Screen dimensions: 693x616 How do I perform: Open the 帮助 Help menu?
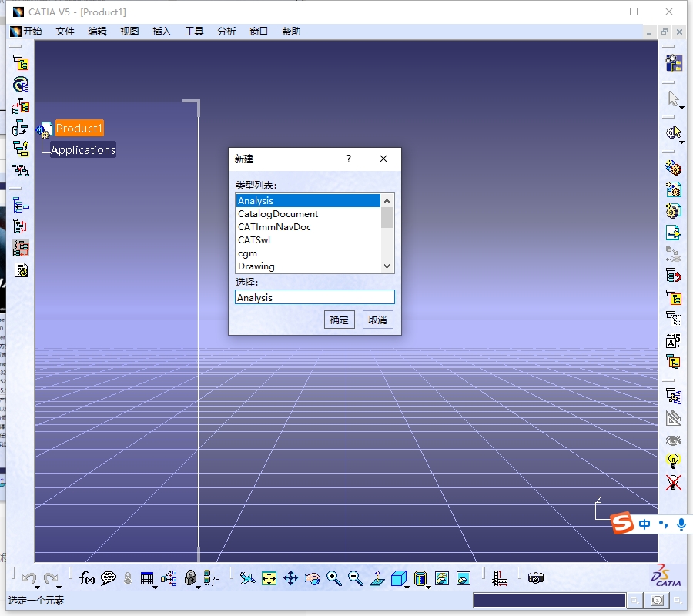[291, 32]
